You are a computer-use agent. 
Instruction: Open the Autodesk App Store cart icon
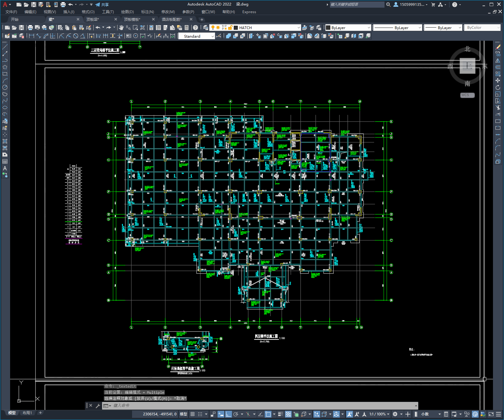point(433,5)
